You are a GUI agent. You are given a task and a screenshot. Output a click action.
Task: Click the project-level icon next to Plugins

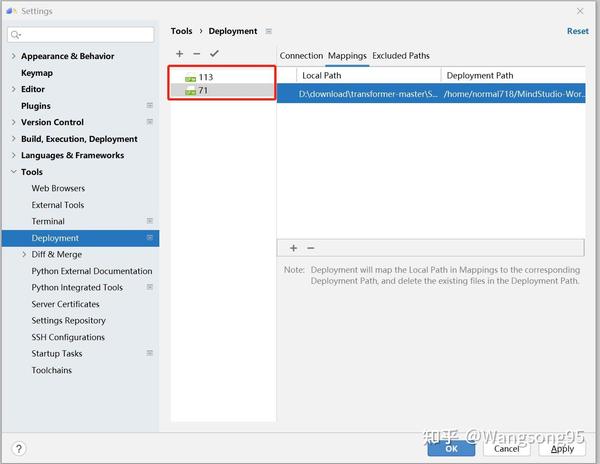[x=150, y=106]
